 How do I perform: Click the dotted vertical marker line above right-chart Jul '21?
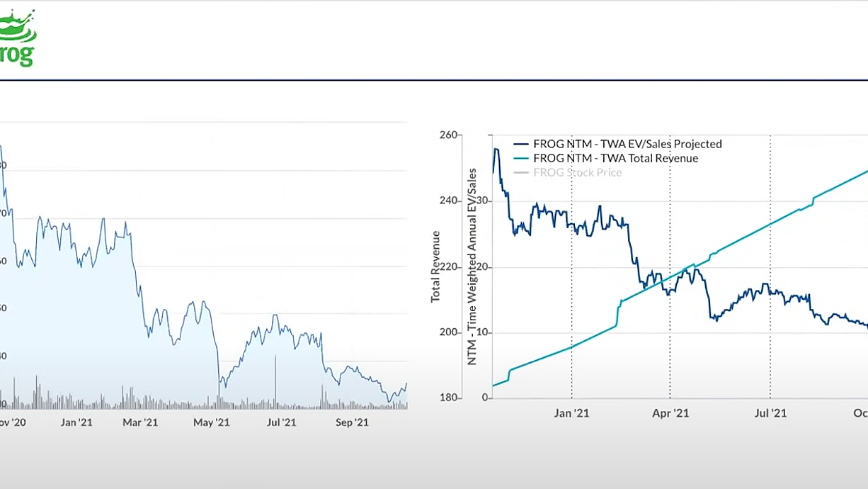coord(770,266)
